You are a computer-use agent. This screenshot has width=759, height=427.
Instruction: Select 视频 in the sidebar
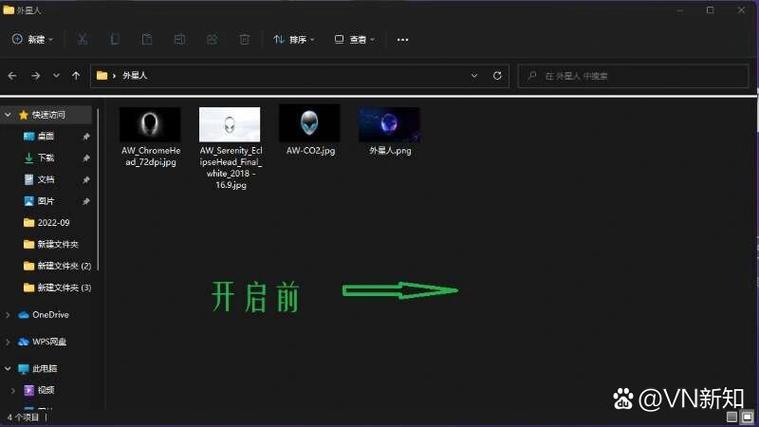coord(39,390)
